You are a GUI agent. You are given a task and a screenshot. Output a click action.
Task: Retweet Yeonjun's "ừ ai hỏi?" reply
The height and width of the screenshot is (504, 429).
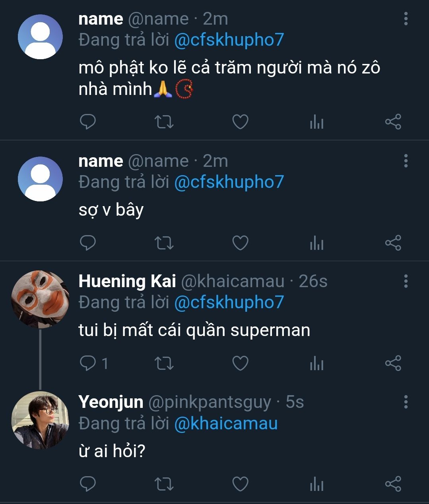[164, 484]
